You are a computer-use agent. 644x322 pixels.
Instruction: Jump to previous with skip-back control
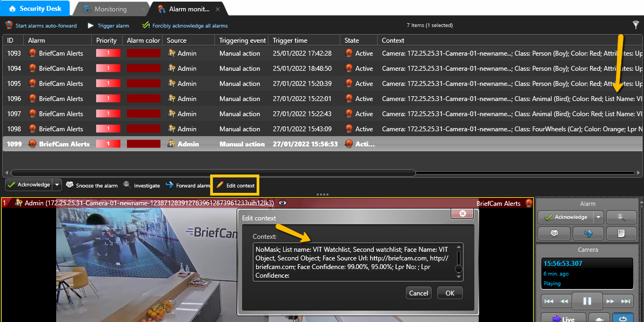(x=549, y=301)
